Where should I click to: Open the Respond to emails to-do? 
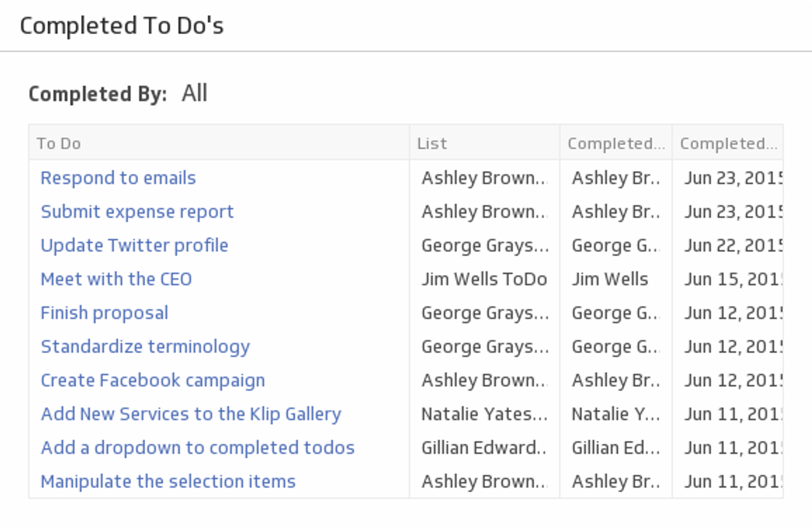point(118,178)
